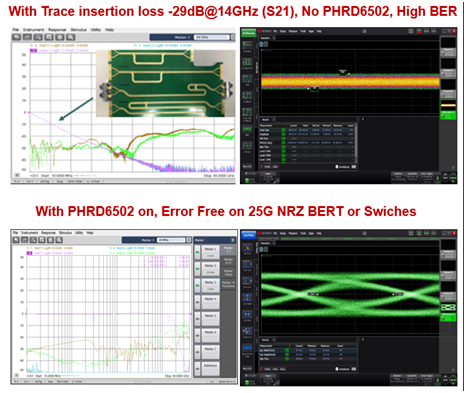Click the Eye/Mask mode button in bottom oscilloscope
The height and width of the screenshot is (393, 466).
tap(248, 235)
